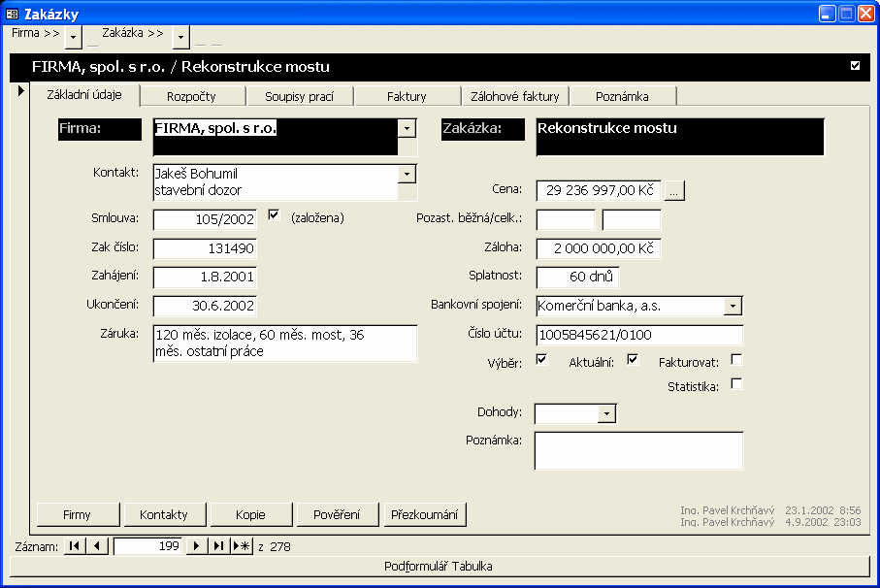Toggle the (založena) checkbox
The image size is (880, 588).
pos(273,215)
